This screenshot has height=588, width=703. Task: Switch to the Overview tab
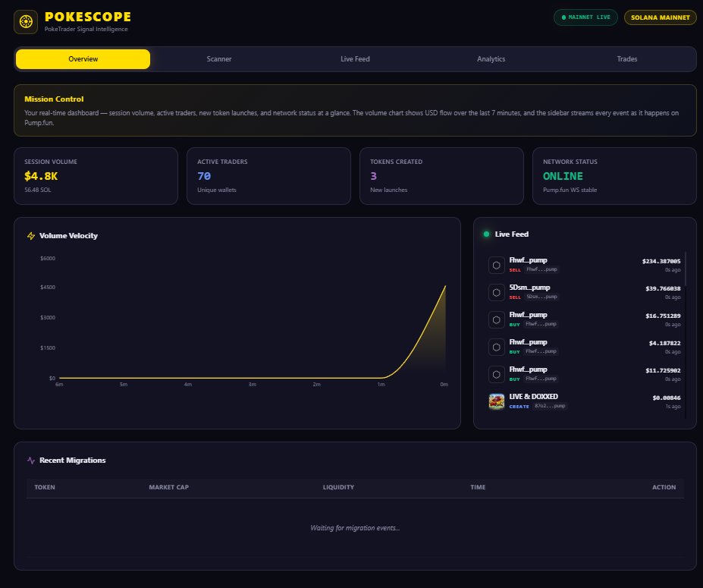[x=83, y=58]
